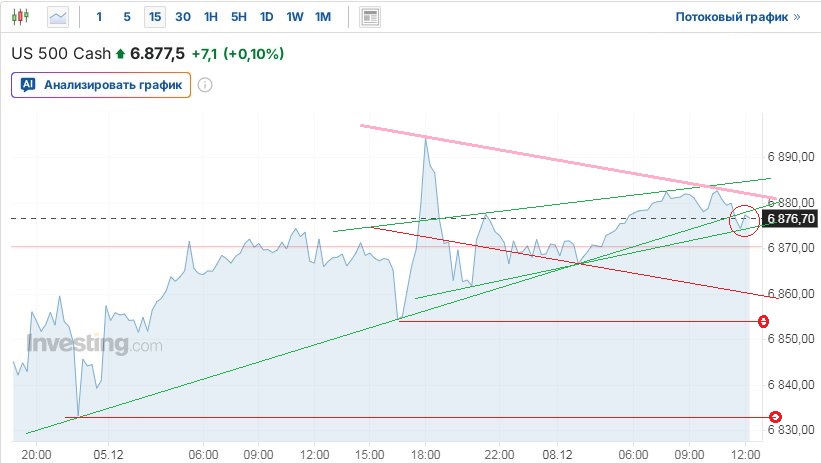Click the info icon beside AI analysis
This screenshot has height=463, width=821.
click(x=205, y=85)
